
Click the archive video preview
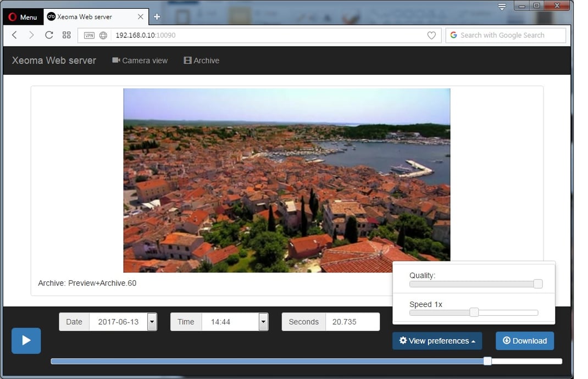(287, 180)
